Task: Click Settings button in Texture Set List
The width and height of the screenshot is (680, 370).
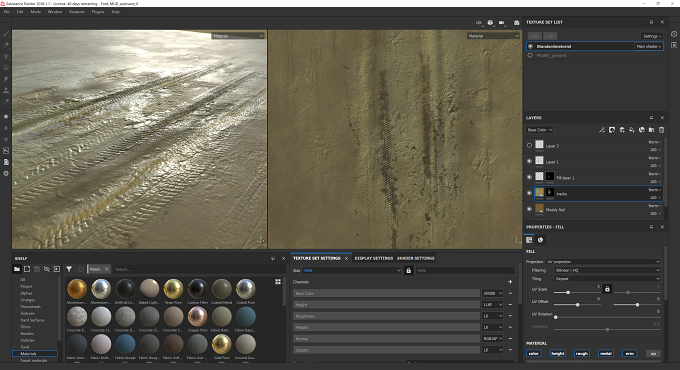Action: (x=652, y=36)
